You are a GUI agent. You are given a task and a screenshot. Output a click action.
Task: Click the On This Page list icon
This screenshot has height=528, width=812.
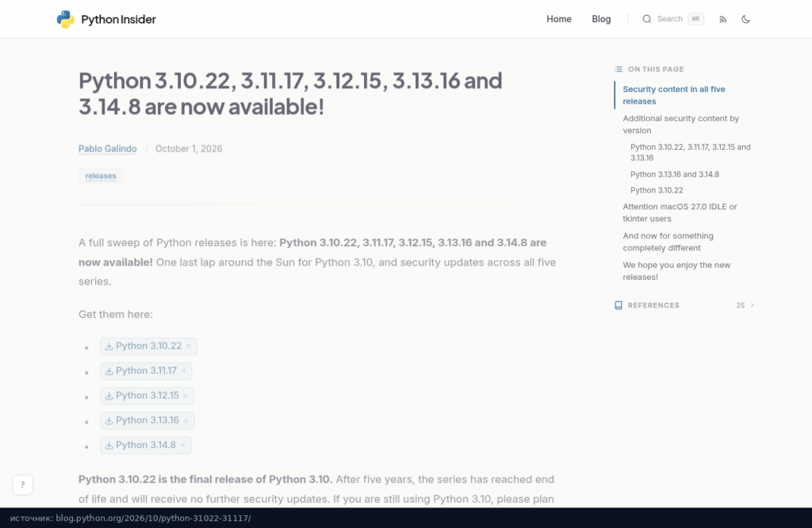(x=619, y=69)
